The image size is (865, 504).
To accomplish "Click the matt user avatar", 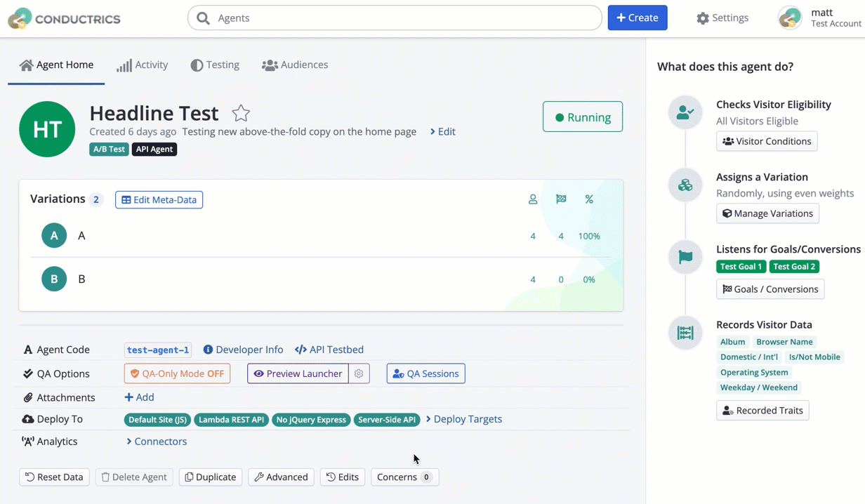I will (790, 18).
